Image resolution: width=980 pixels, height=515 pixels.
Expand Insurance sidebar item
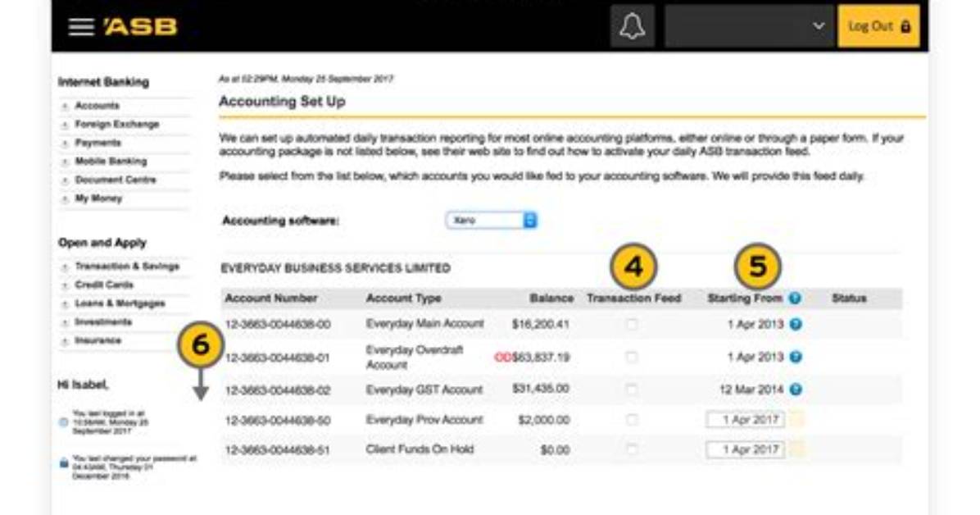[x=98, y=340]
